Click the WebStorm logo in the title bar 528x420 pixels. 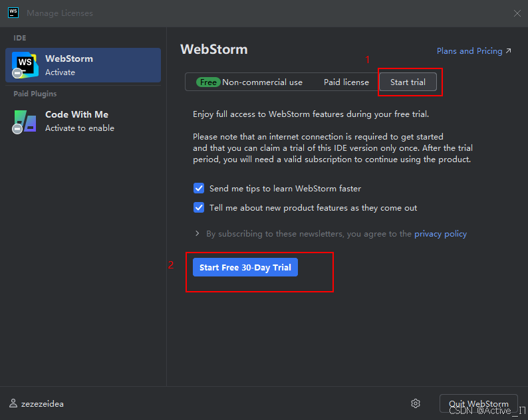(13, 13)
